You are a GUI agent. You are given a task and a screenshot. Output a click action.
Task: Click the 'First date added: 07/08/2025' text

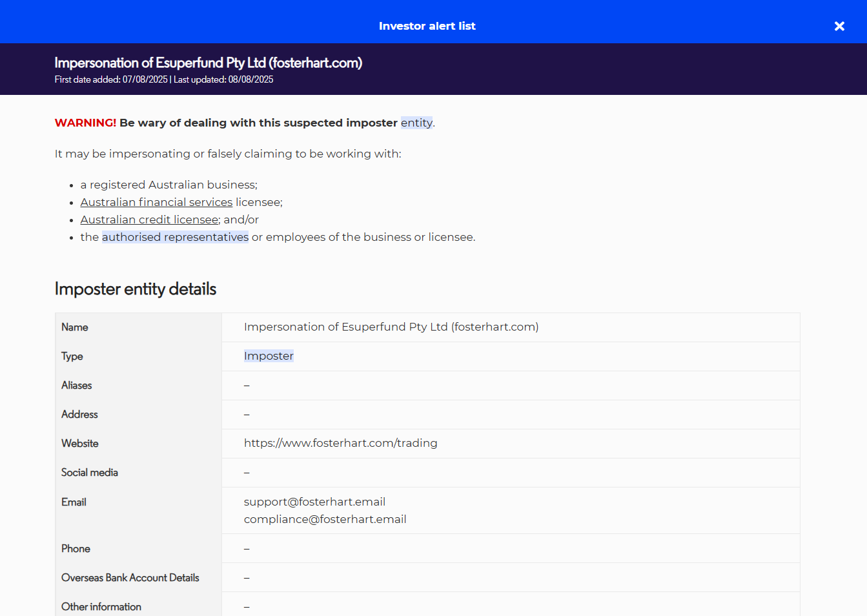(111, 79)
